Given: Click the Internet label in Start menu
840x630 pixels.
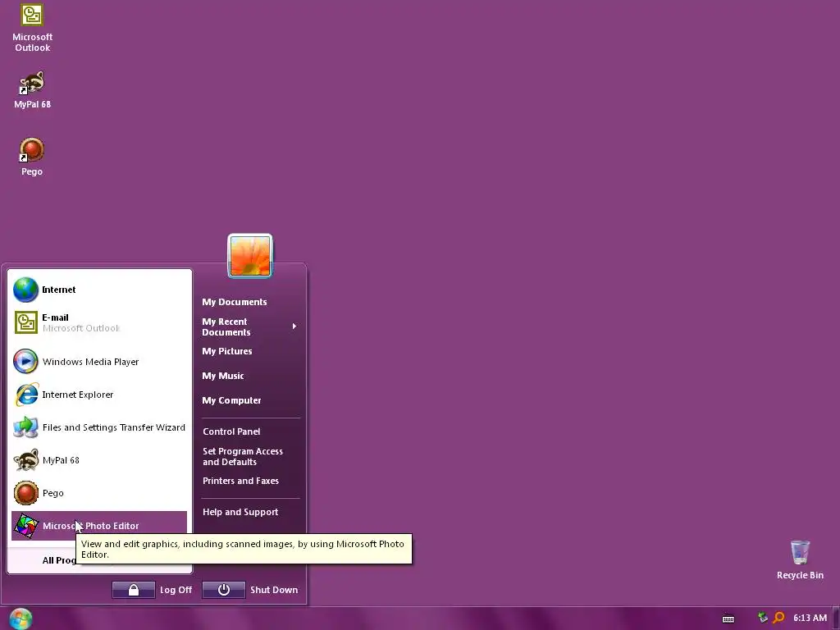Looking at the screenshot, I should 59,290.
